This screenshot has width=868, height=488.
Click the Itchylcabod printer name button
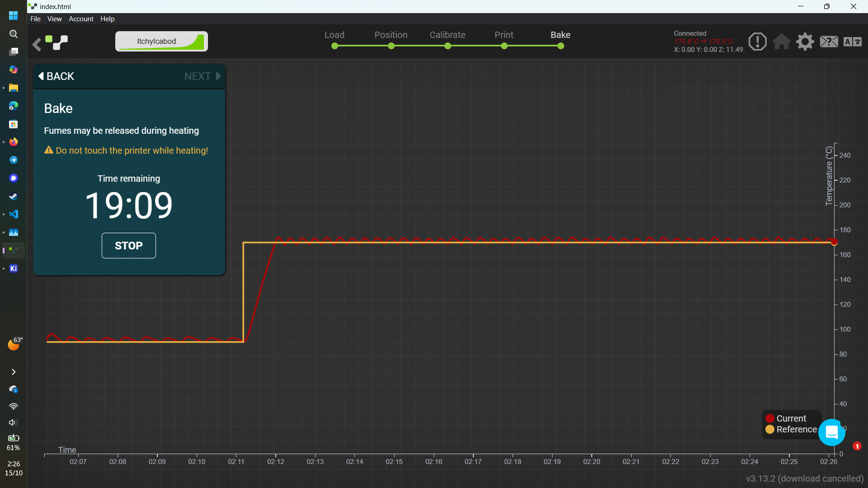tap(161, 41)
